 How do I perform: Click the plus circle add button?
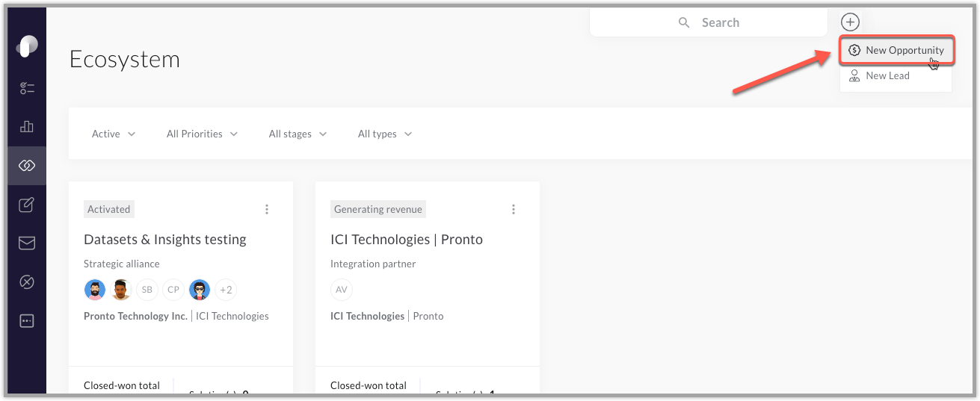[850, 22]
